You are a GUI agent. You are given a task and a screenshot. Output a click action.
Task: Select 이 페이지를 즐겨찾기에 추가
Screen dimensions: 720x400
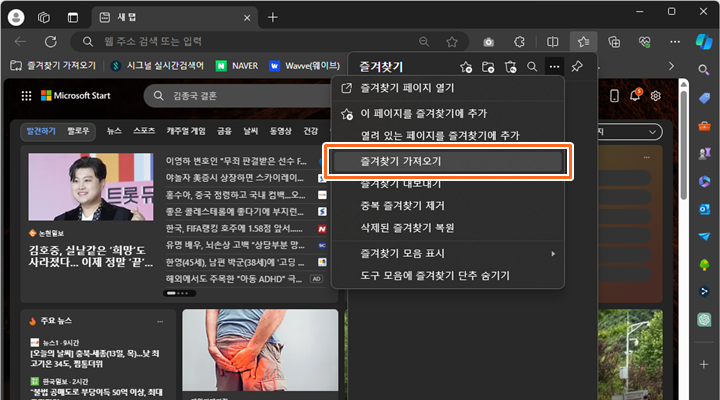pyautogui.click(x=448, y=113)
